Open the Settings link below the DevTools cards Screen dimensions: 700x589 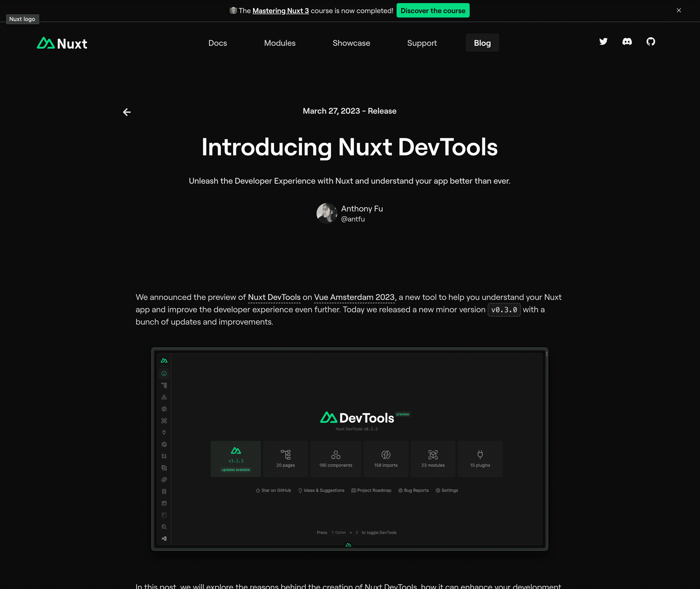click(447, 490)
